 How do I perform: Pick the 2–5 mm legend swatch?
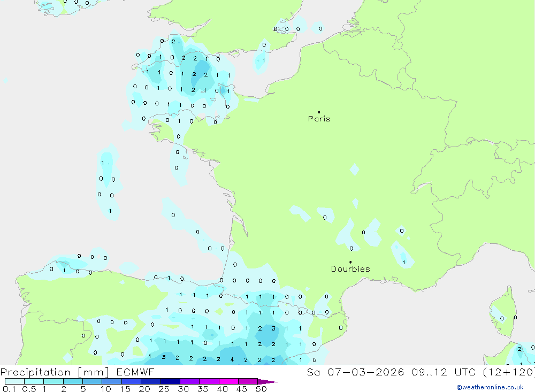(73, 381)
